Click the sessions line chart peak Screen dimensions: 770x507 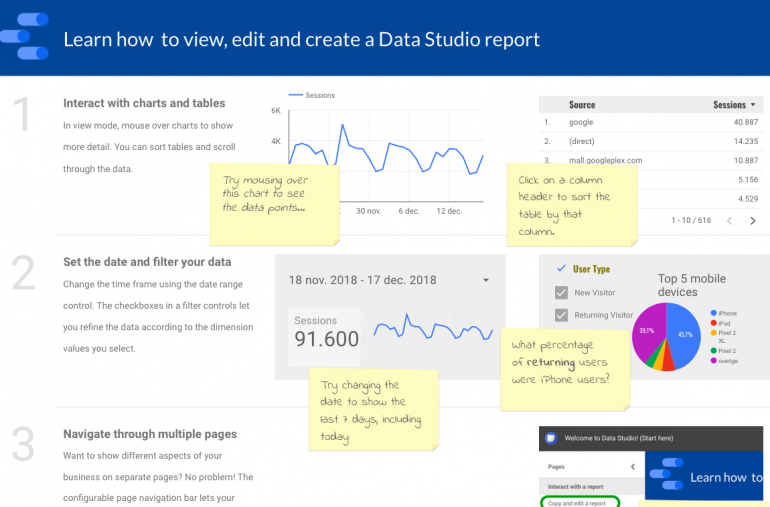pos(342,125)
